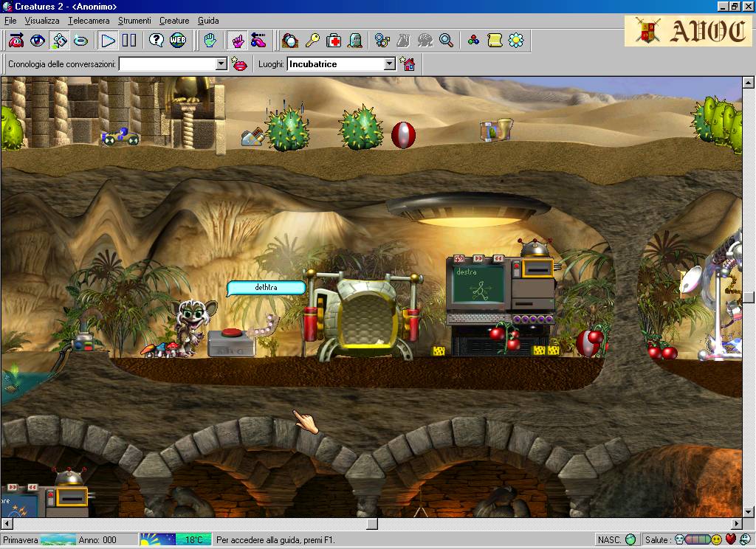Click the red lips speech icon
This screenshot has width=756, height=549.
tap(239, 64)
